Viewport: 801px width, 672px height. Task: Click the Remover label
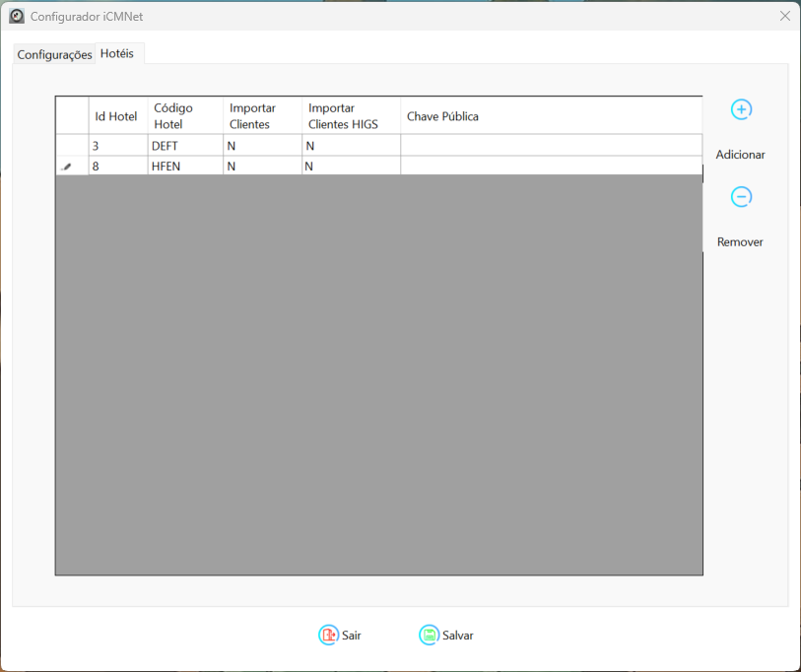(x=740, y=241)
